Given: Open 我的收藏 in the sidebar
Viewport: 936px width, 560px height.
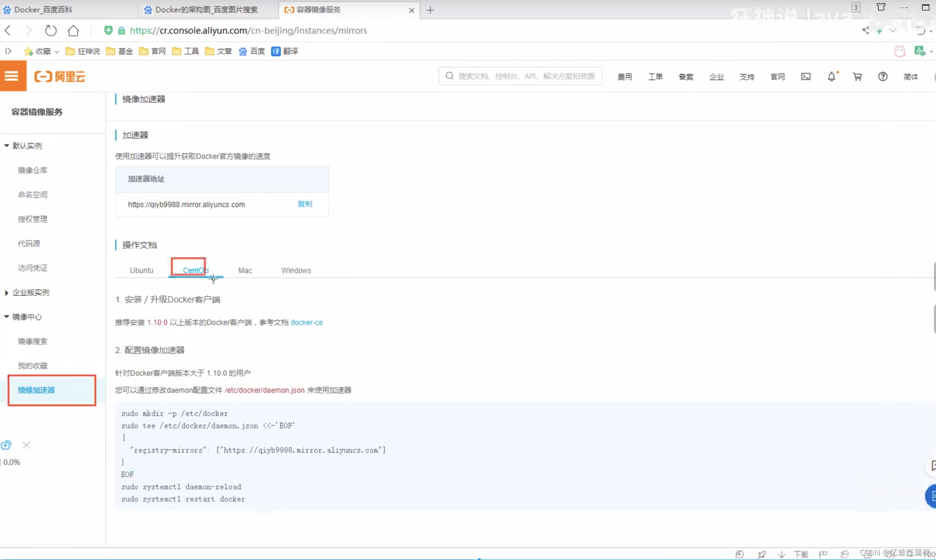Looking at the screenshot, I should (33, 365).
